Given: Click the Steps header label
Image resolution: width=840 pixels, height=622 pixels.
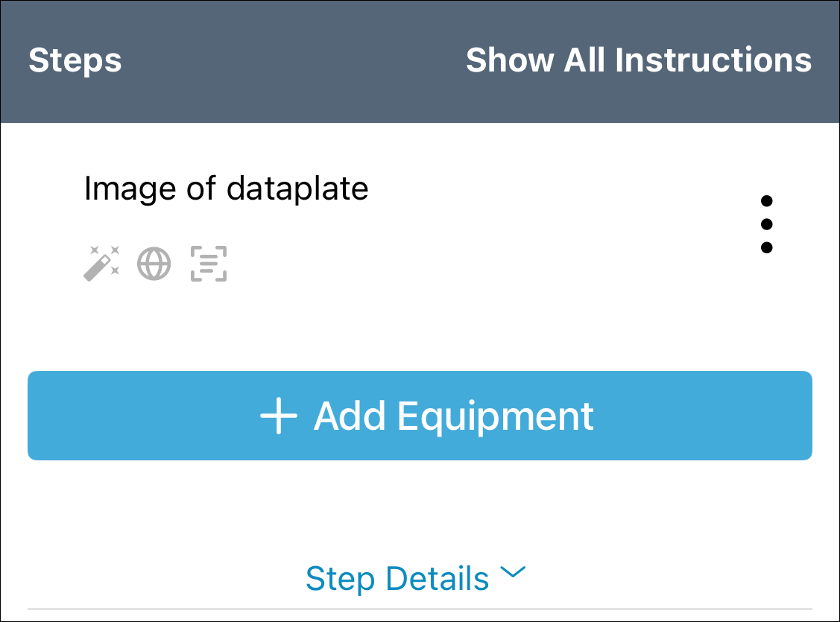Looking at the screenshot, I should pos(75,60).
